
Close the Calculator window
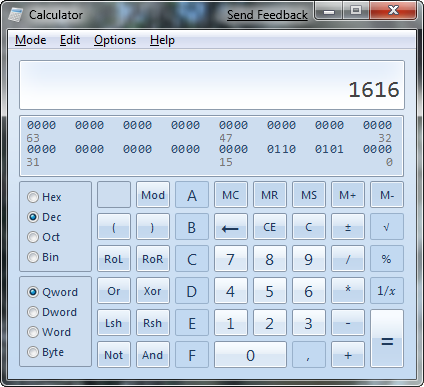[394, 11]
